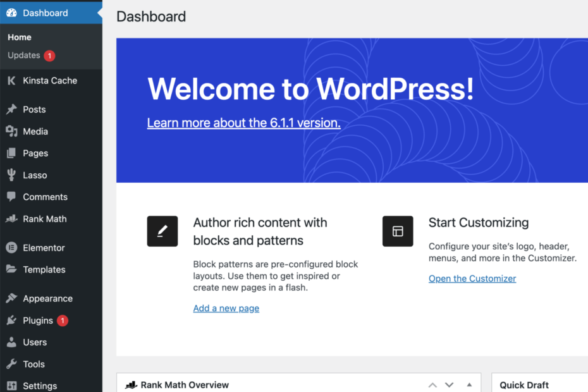Image resolution: width=588 pixels, height=392 pixels.
Task: Click the Media library icon
Action: click(x=11, y=131)
